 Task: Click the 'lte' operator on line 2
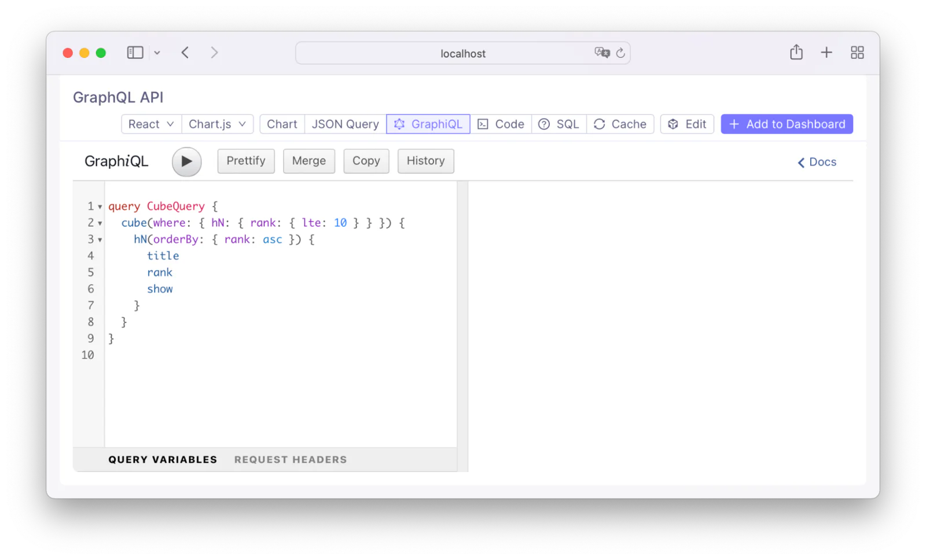click(311, 223)
